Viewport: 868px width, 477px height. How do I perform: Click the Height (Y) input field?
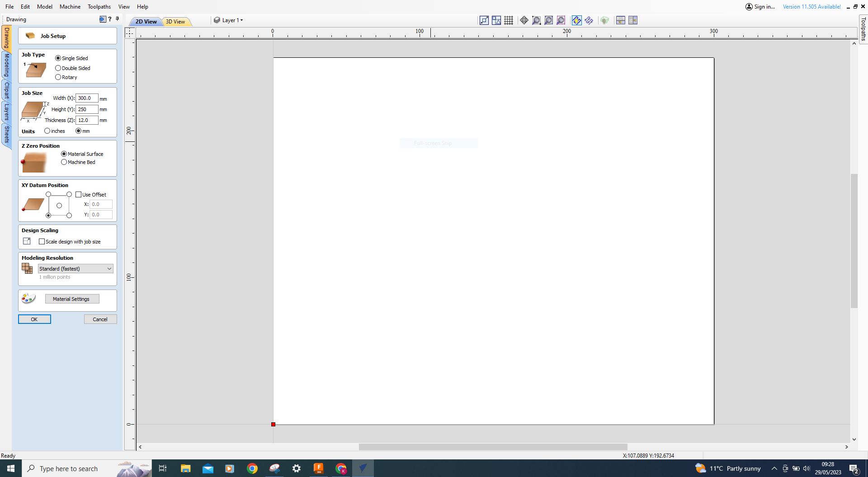pyautogui.click(x=87, y=109)
